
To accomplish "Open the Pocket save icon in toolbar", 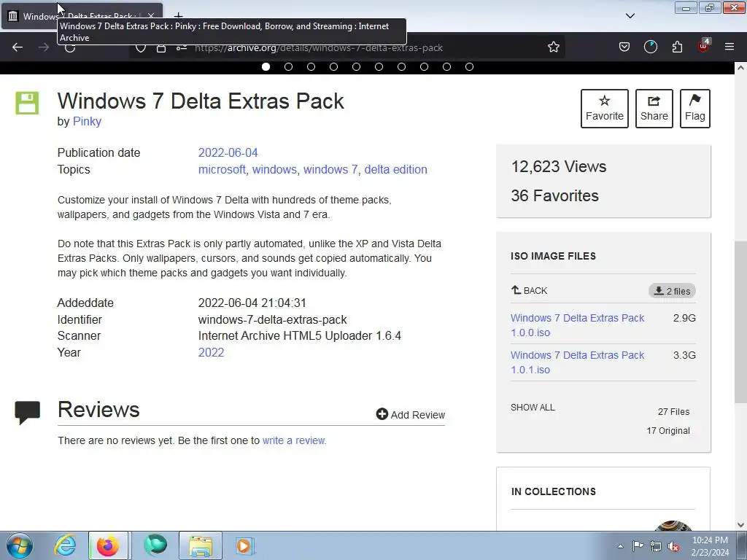I will pyautogui.click(x=624, y=47).
